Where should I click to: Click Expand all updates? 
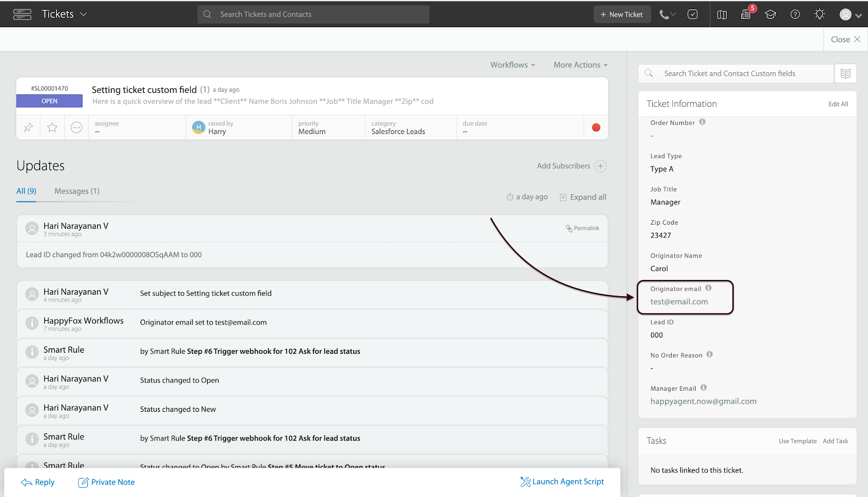[x=583, y=197]
